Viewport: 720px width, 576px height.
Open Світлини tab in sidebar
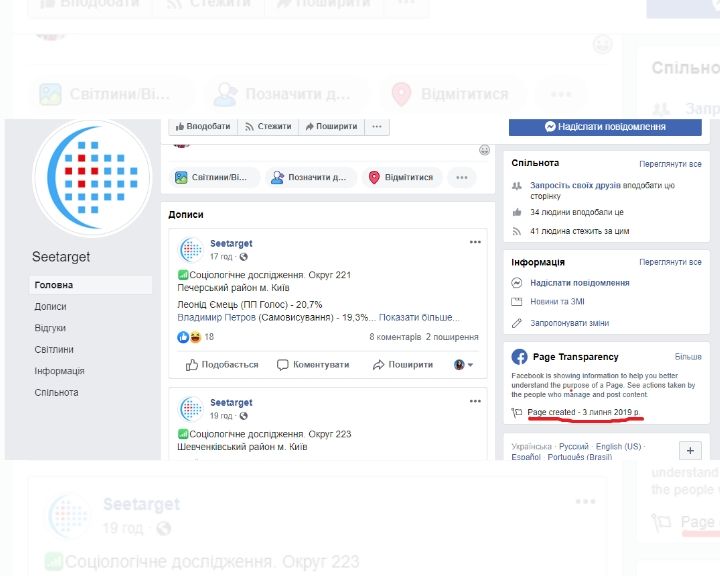tap(53, 350)
